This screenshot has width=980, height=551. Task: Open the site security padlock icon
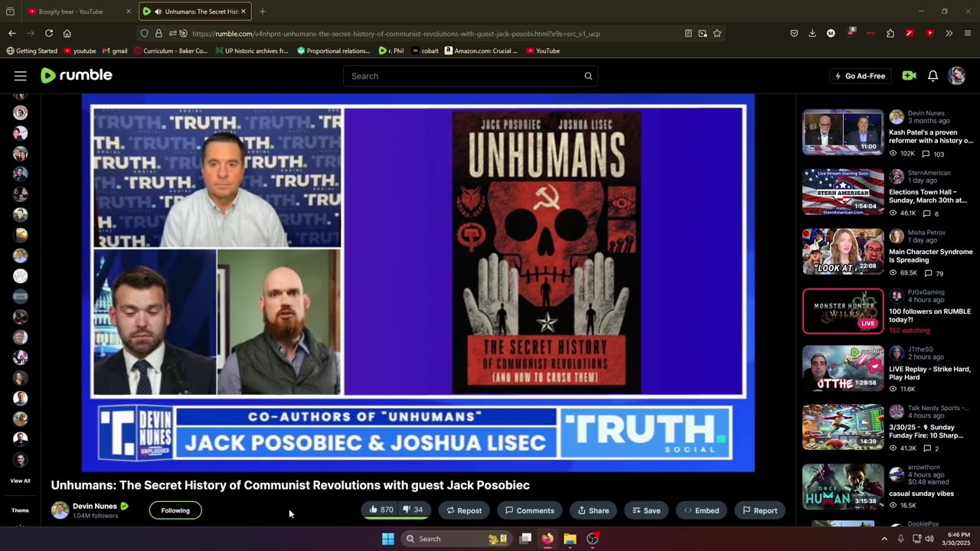pos(158,33)
